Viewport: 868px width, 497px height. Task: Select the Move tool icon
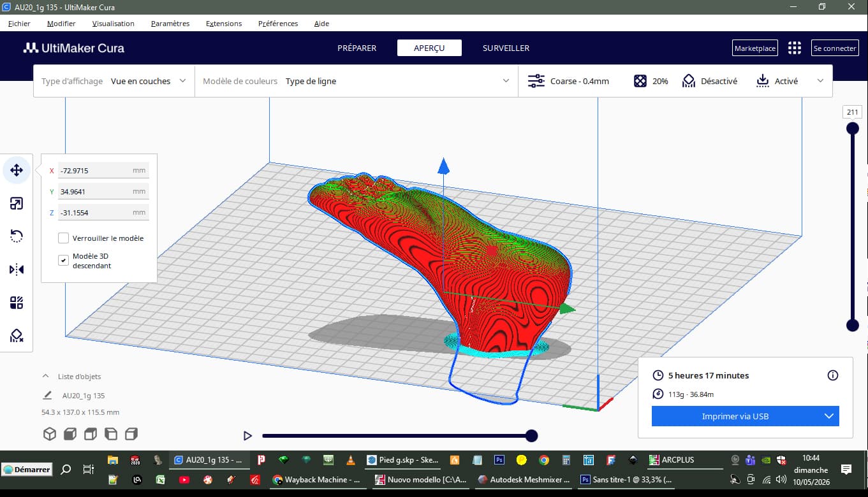[17, 170]
